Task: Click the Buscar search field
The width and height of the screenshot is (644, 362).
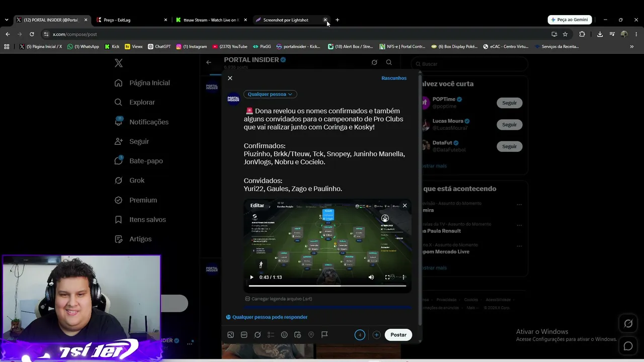Action: pos(469,64)
